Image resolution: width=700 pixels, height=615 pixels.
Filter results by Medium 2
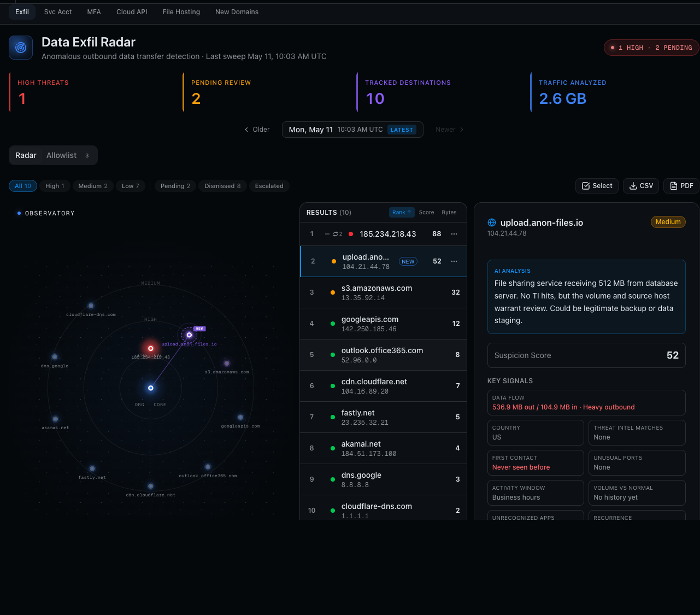click(x=93, y=186)
